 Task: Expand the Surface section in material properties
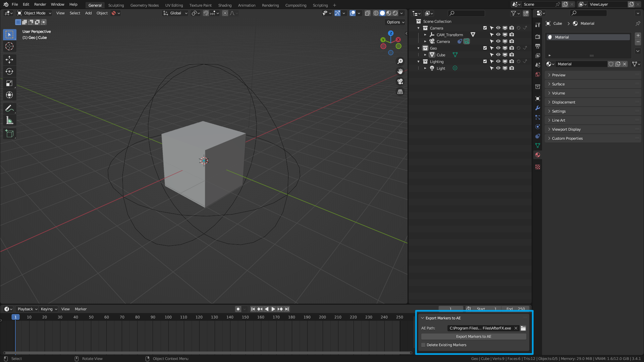pyautogui.click(x=558, y=84)
